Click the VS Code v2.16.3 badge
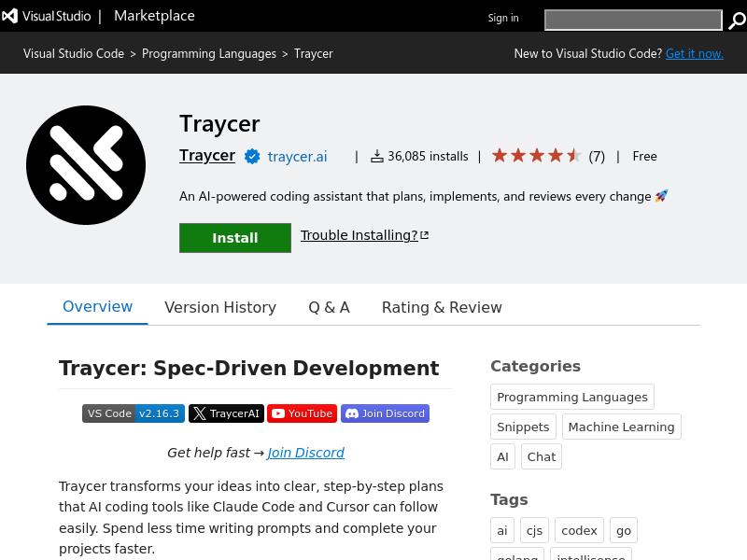747x560 pixels. pyautogui.click(x=134, y=413)
